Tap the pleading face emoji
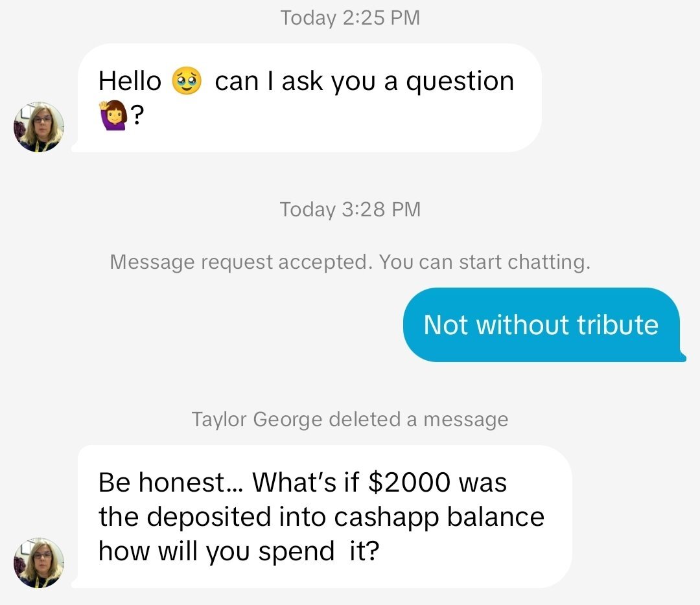Screen dimensions: 700x605 (187, 81)
